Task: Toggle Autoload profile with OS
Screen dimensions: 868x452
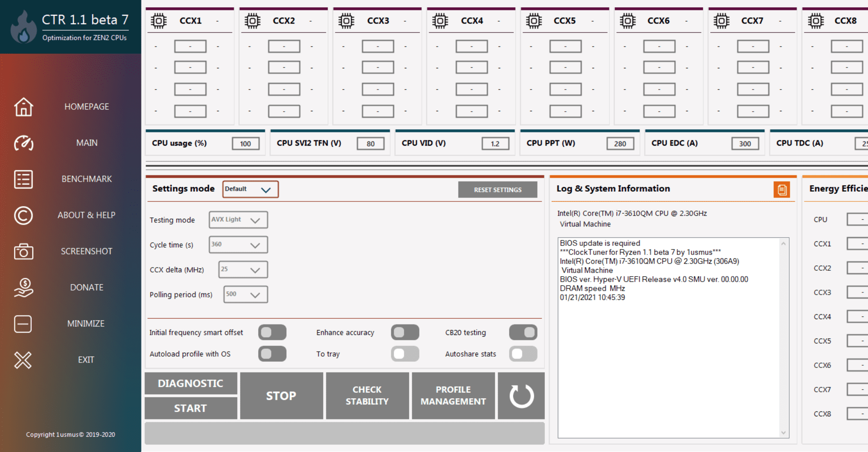Action: point(272,353)
